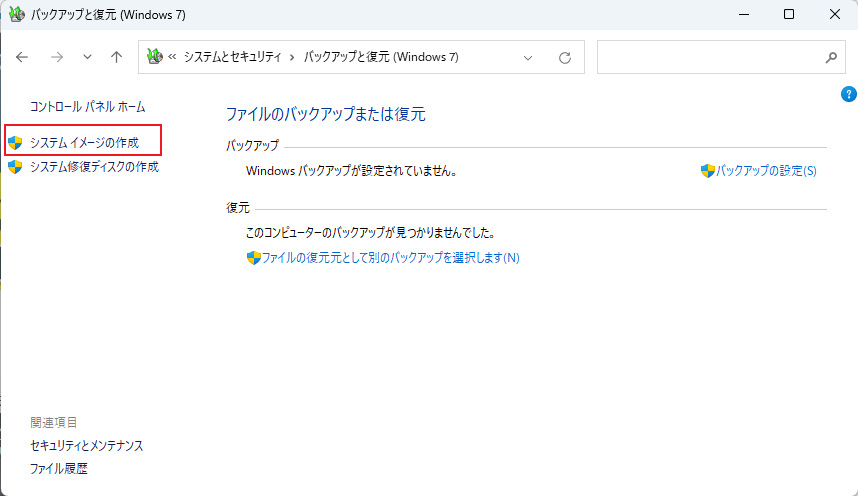
Task: Click システムとセキュリティ breadcrumb
Action: (233, 57)
